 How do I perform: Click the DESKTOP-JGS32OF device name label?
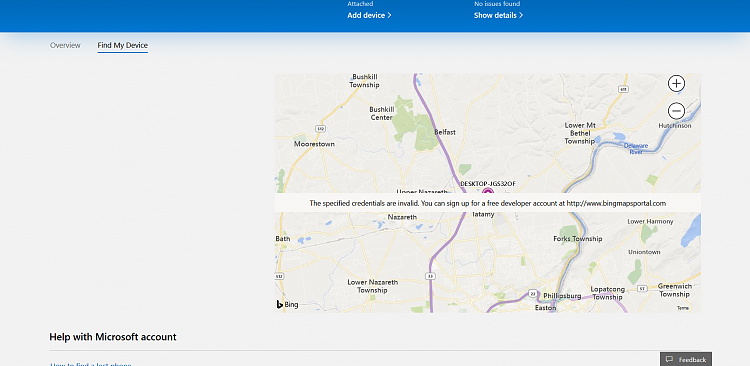tap(488, 184)
